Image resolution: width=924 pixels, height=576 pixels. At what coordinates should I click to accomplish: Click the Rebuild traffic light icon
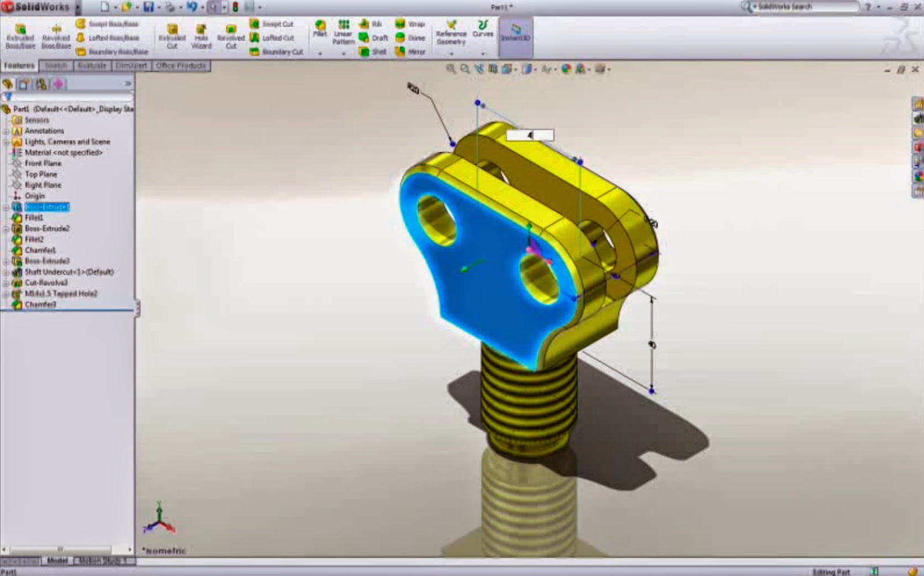pyautogui.click(x=235, y=7)
